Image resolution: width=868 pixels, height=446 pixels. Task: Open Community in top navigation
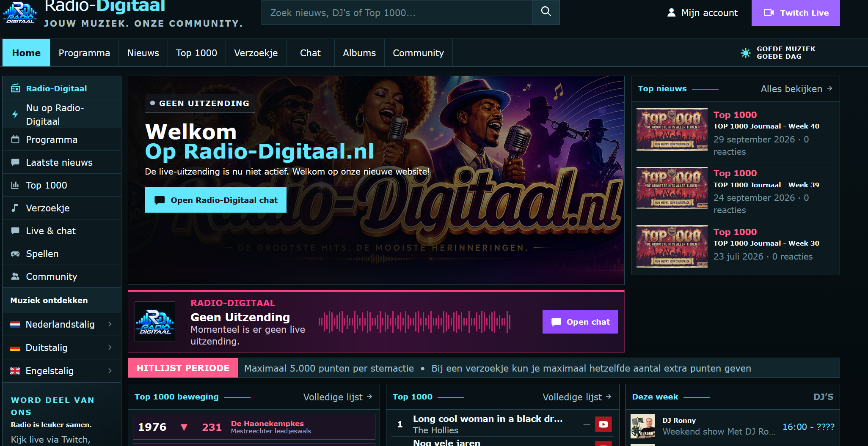[418, 53]
